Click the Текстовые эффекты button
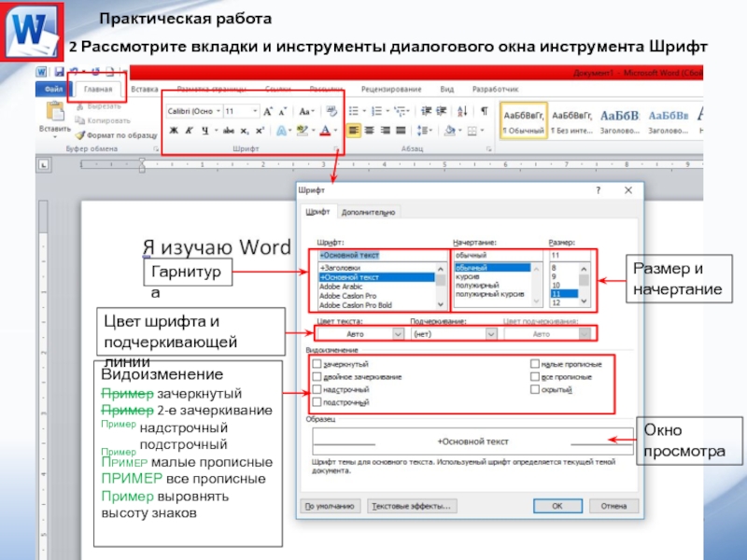Viewport: 747px width, 560px height. [x=412, y=506]
